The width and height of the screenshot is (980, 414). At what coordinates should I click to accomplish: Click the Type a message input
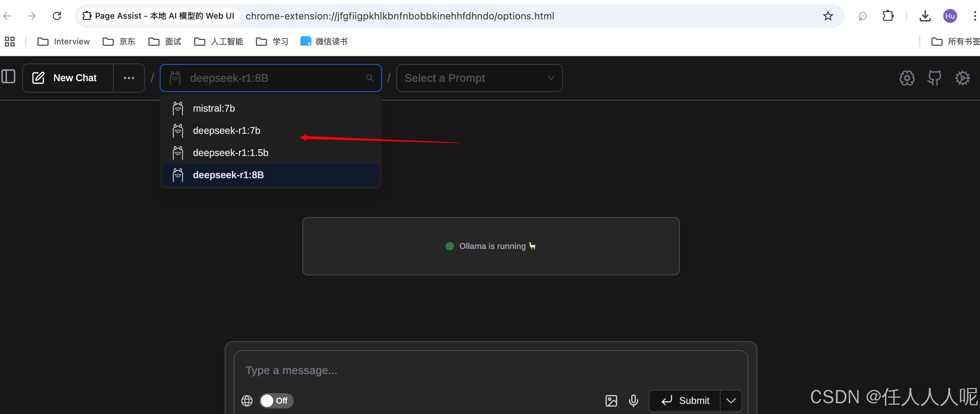click(491, 370)
